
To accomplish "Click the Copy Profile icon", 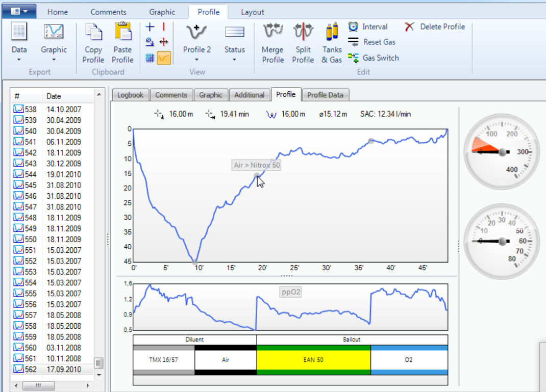I will pos(93,33).
